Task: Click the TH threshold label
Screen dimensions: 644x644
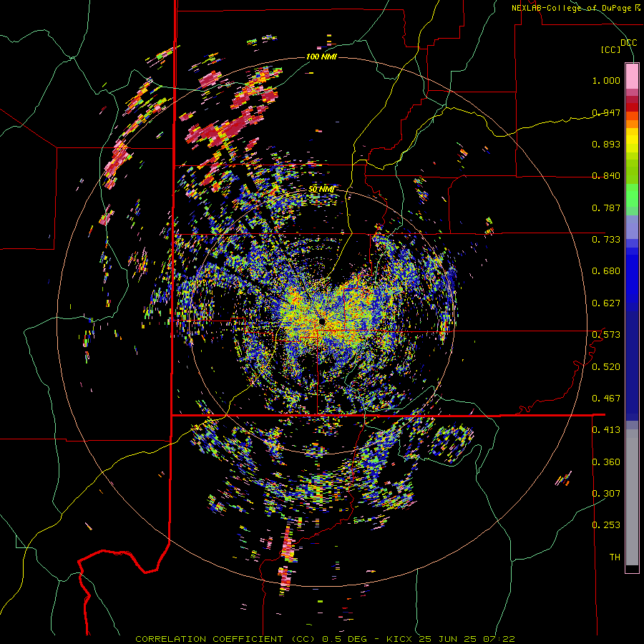Action: 615,557
